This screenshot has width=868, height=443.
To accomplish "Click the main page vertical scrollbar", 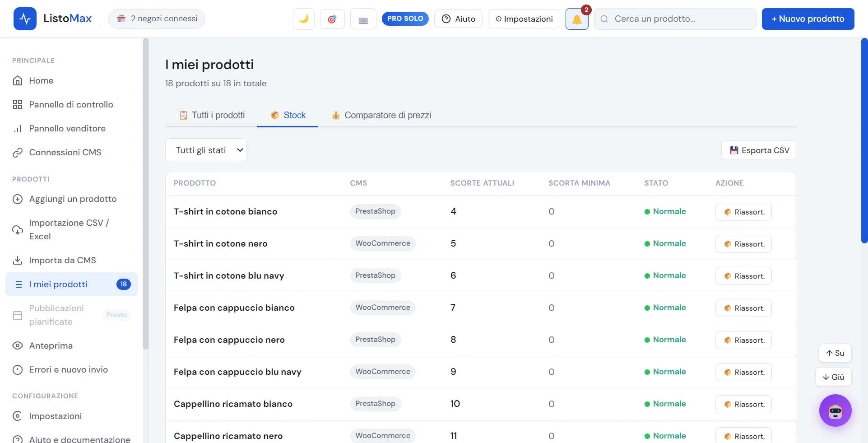I will pyautogui.click(x=864, y=141).
